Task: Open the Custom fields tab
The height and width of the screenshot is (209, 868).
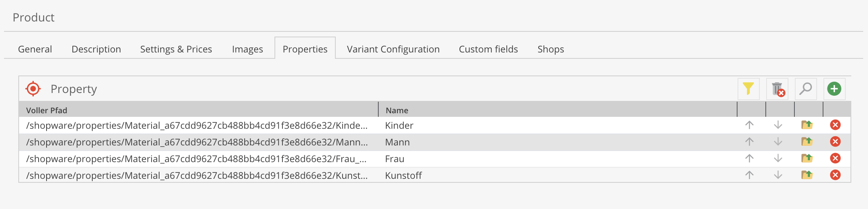Action: tap(488, 49)
